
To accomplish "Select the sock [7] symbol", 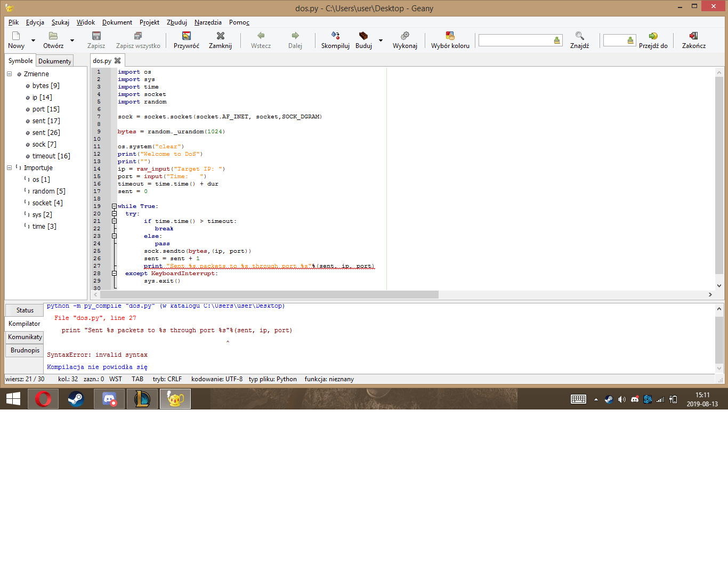I will click(44, 144).
